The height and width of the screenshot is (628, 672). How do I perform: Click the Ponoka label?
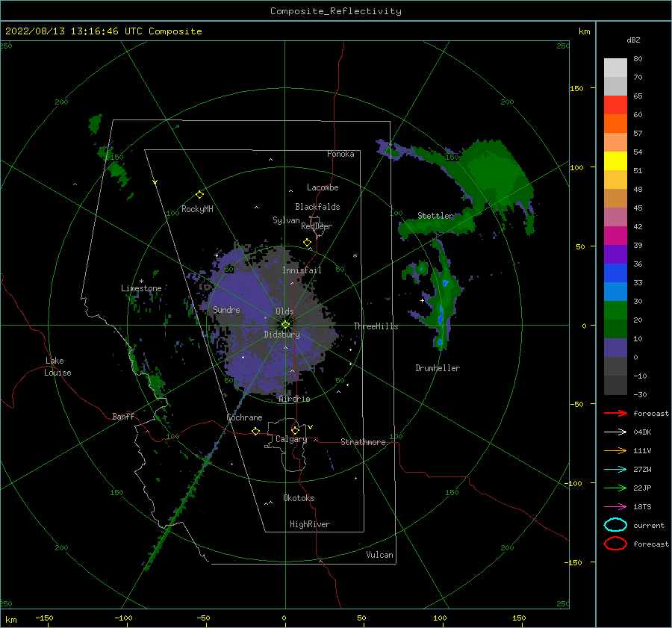point(340,154)
